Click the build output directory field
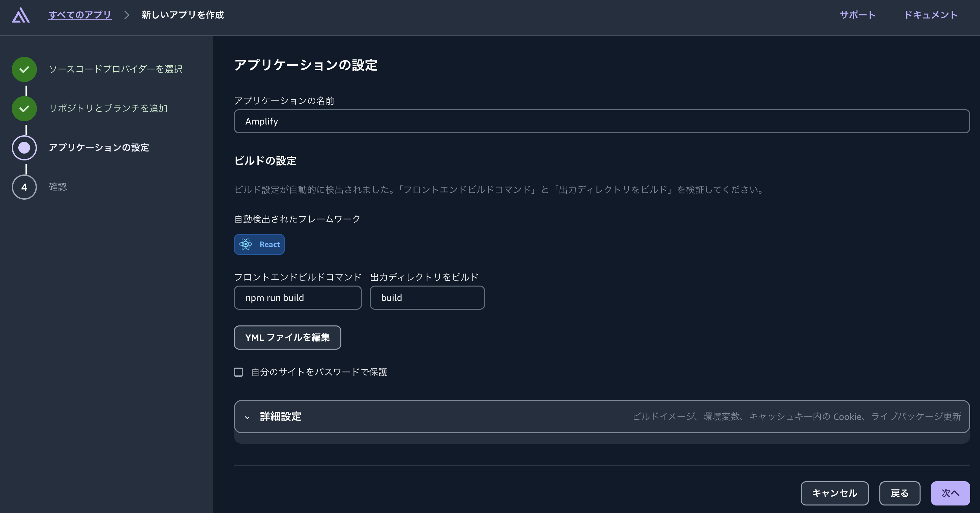 427,298
